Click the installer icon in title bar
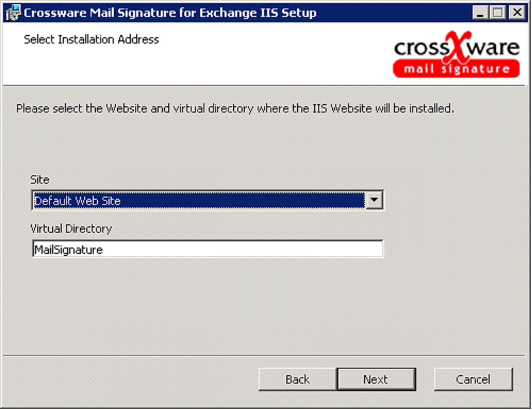Viewport: 532px width, 410px height. click(13, 12)
